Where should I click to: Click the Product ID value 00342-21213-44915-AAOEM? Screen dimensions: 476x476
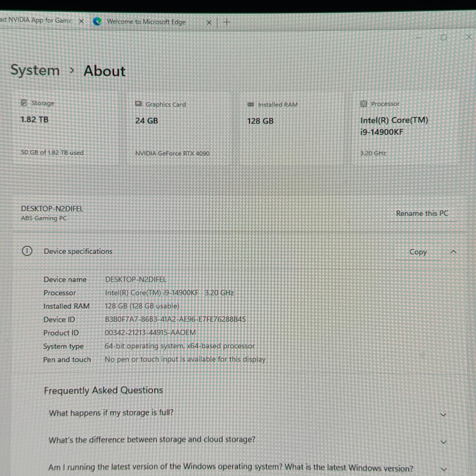(x=150, y=333)
